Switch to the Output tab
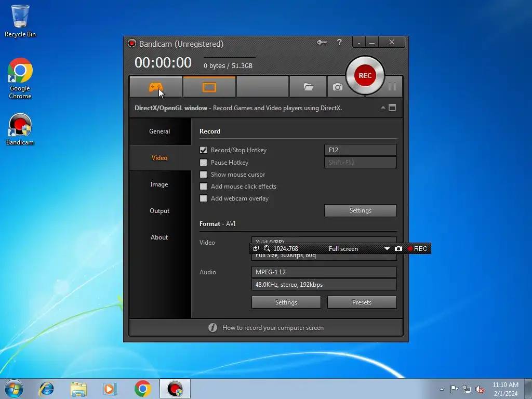532x399 pixels. coord(159,211)
